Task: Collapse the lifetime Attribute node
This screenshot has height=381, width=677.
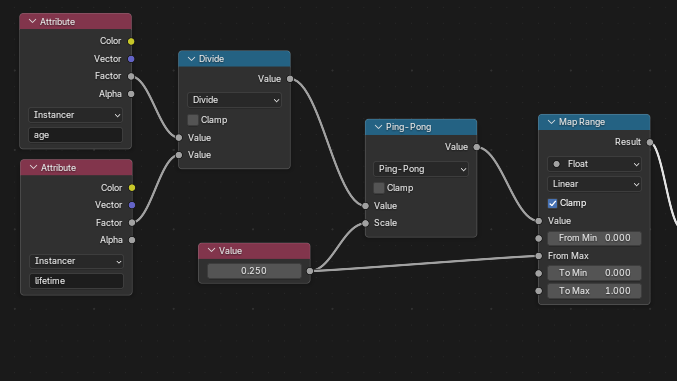Action: [33, 167]
